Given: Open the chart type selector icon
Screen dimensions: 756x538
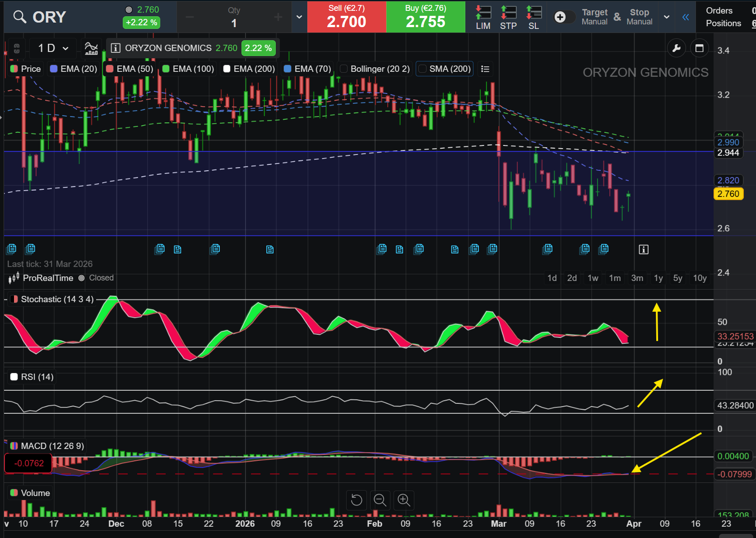Looking at the screenshot, I should [91, 47].
